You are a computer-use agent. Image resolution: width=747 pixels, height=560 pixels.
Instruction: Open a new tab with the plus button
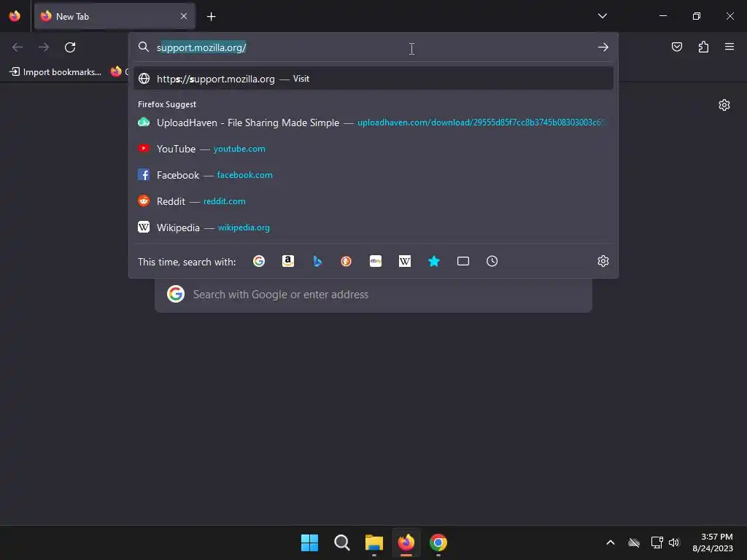point(211,17)
